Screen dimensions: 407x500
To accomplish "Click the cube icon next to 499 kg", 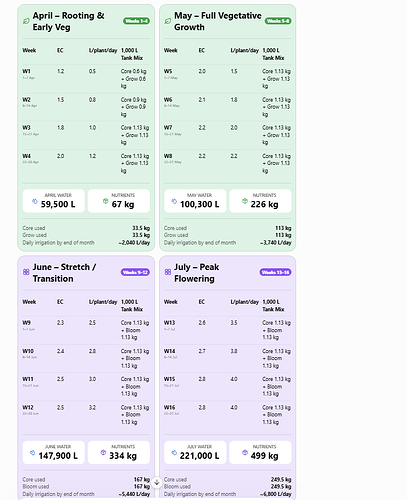I will (x=245, y=452).
